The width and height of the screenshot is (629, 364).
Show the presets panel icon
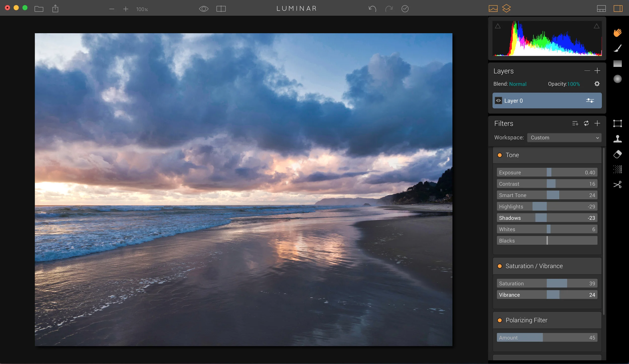(x=601, y=9)
